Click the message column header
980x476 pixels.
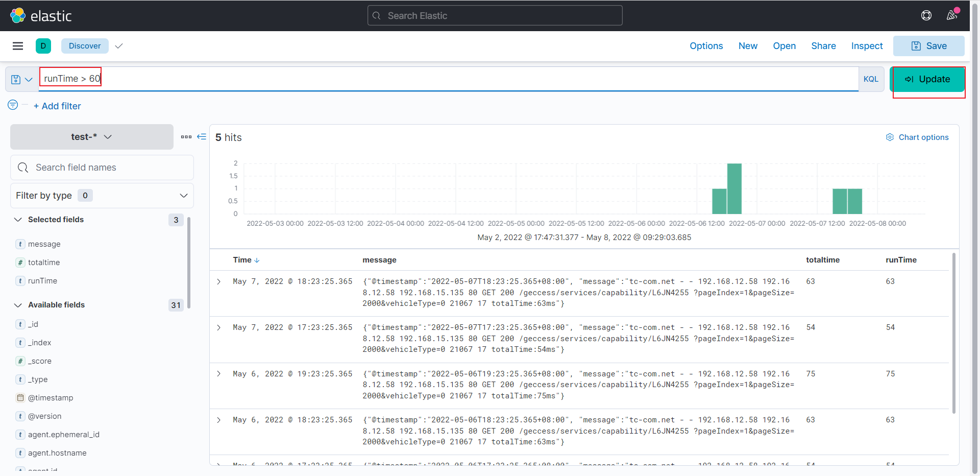pos(379,260)
